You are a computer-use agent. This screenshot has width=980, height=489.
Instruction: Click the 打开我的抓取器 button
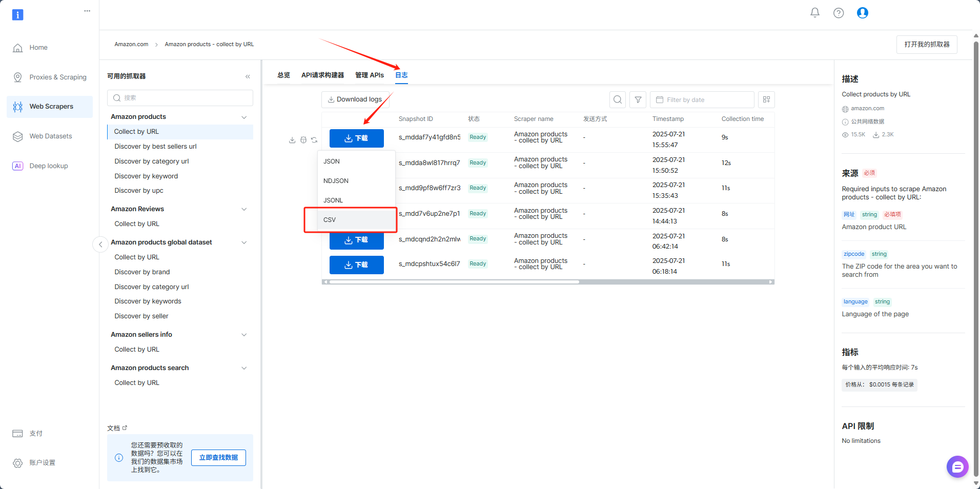pos(927,45)
